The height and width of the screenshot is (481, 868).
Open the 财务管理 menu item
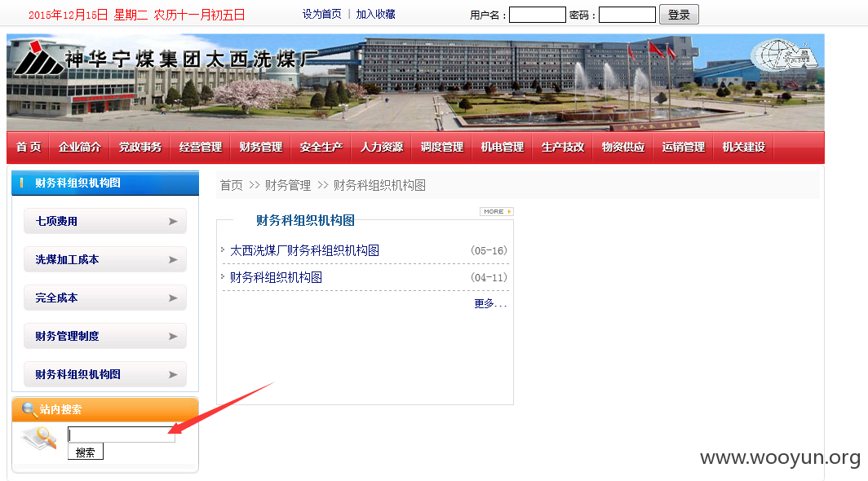click(x=261, y=148)
